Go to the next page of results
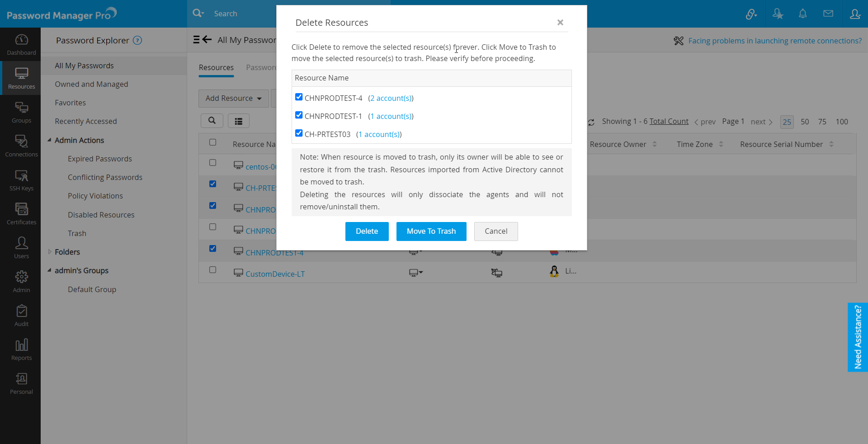 (x=762, y=122)
